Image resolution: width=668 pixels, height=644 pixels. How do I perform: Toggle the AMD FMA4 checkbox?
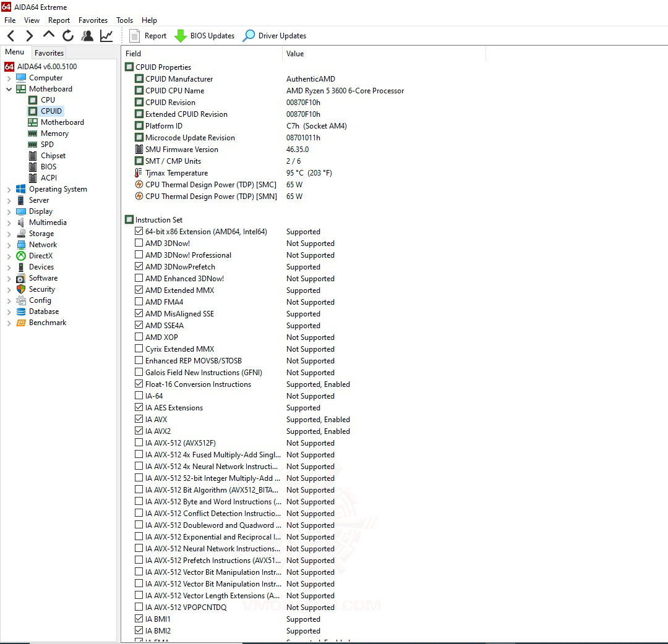pyautogui.click(x=139, y=302)
